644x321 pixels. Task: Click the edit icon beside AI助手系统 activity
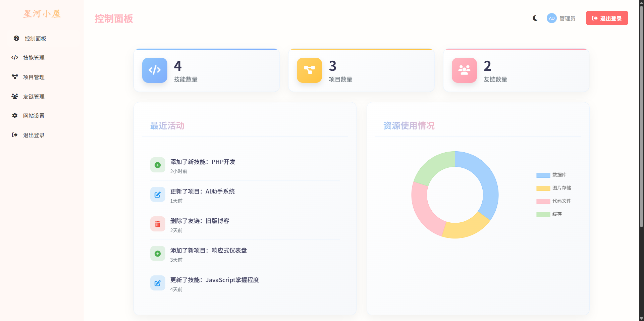tap(158, 195)
